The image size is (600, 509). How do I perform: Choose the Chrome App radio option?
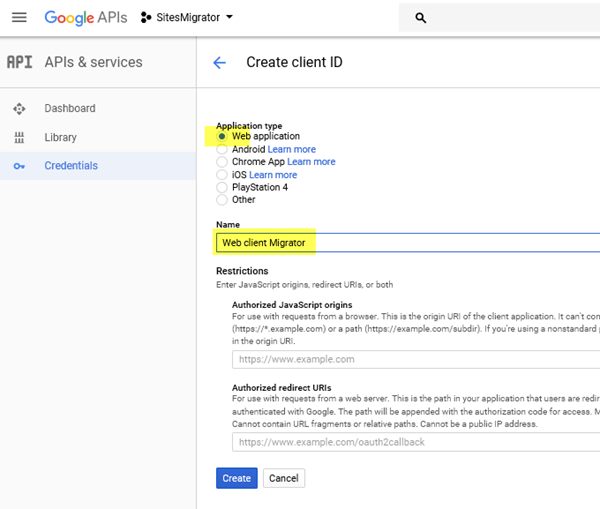click(222, 162)
